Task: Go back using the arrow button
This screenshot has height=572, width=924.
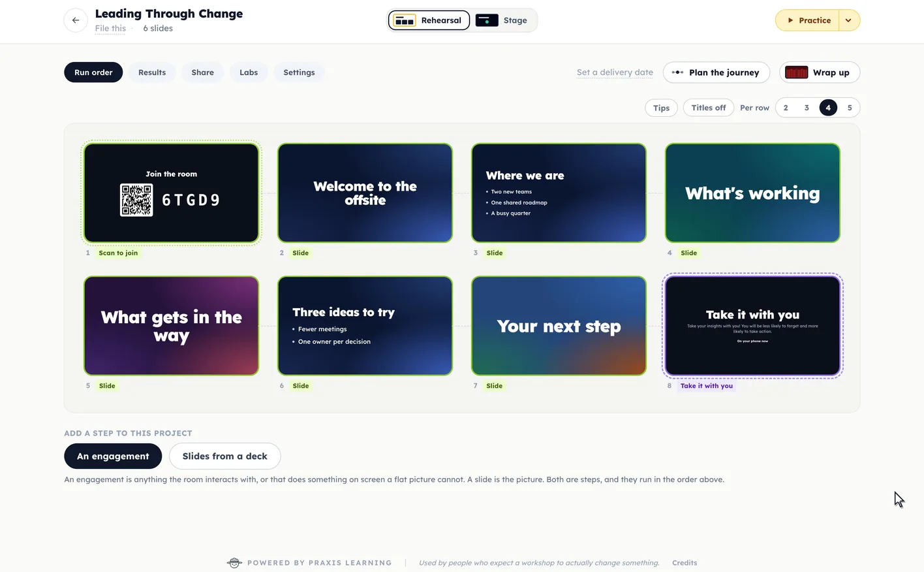Action: (76, 20)
